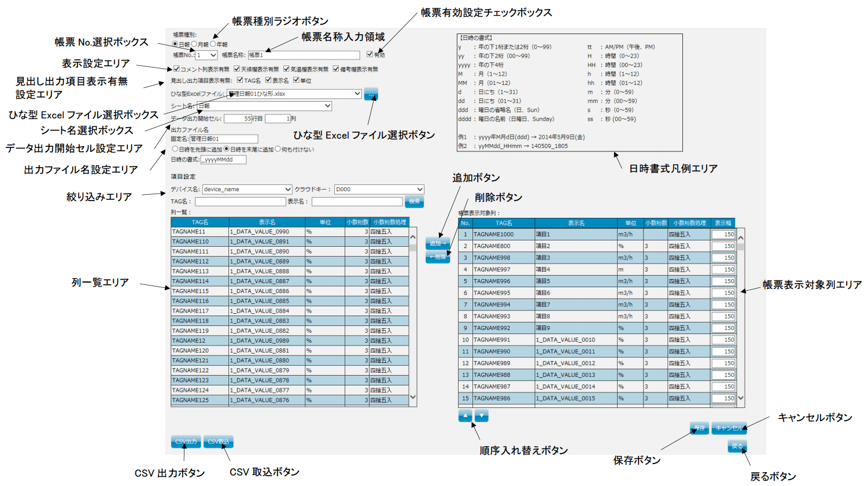Open the 帳票No. dropdown
Screen dimensions: 868x486
tap(206, 55)
